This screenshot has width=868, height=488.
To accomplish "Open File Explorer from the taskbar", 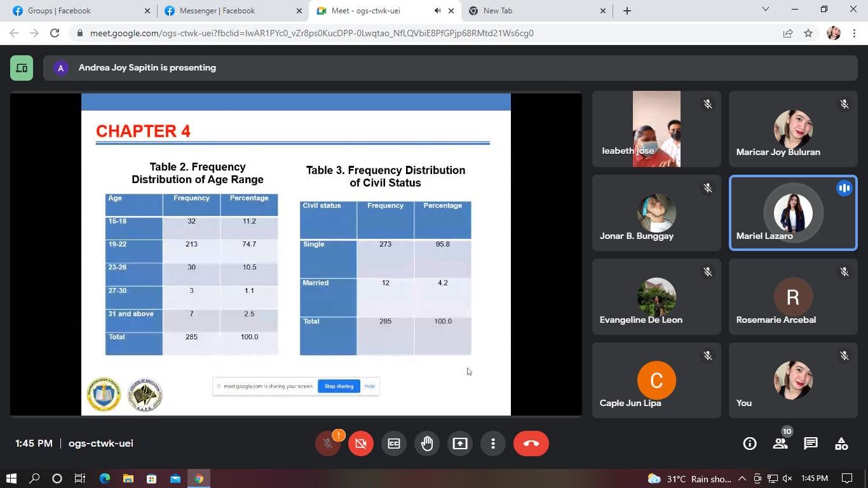I will [128, 478].
